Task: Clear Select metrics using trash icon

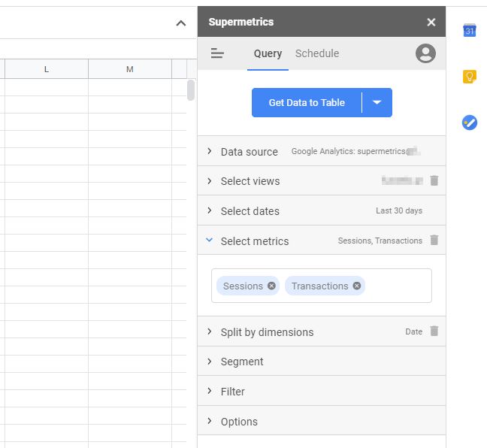Action: pyautogui.click(x=434, y=240)
